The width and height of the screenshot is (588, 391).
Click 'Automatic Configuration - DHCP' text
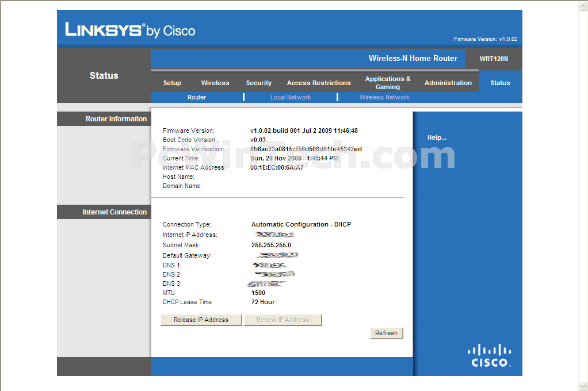(301, 224)
